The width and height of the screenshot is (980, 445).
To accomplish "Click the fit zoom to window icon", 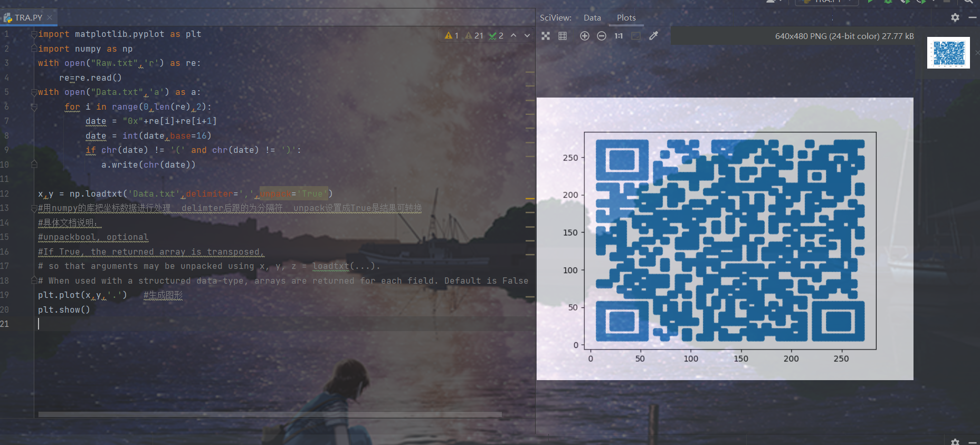I will pyautogui.click(x=636, y=36).
